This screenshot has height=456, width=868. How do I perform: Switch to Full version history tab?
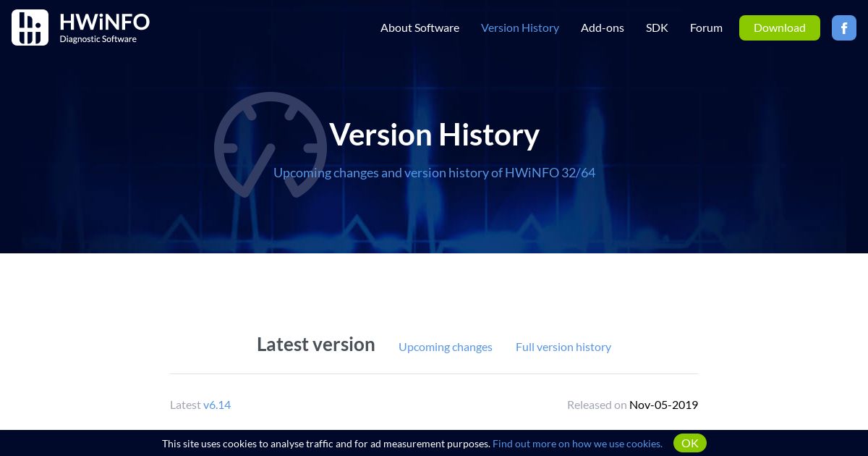coord(563,347)
